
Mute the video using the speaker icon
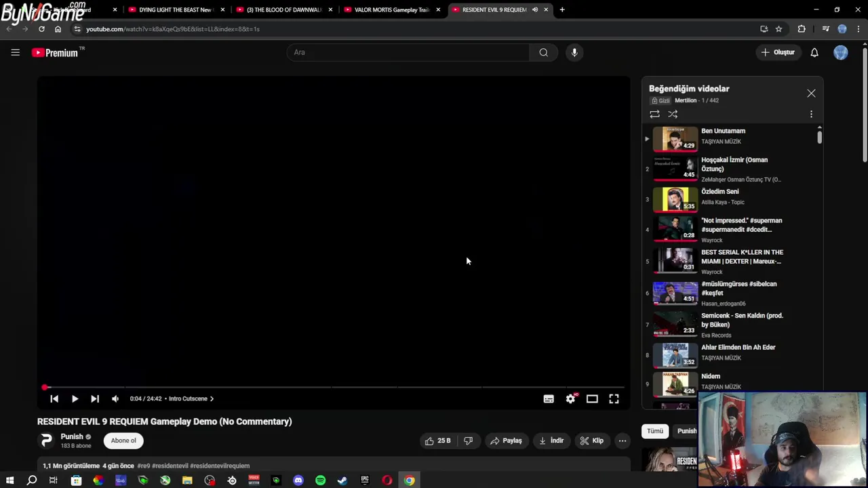tap(115, 399)
